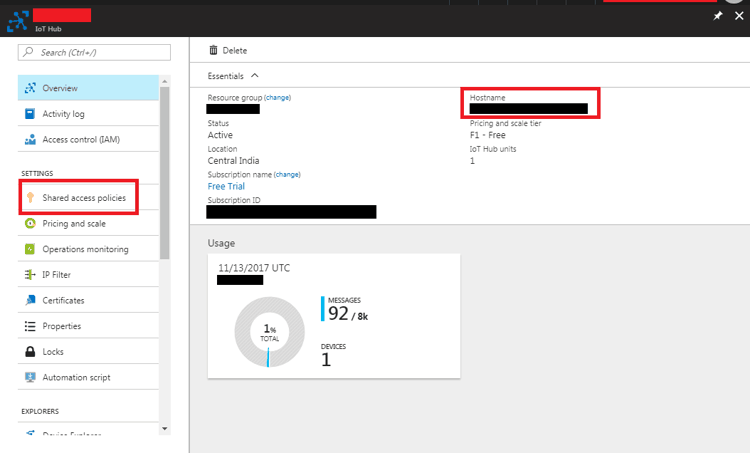
Task: Open Automation script menu item
Action: click(x=76, y=378)
